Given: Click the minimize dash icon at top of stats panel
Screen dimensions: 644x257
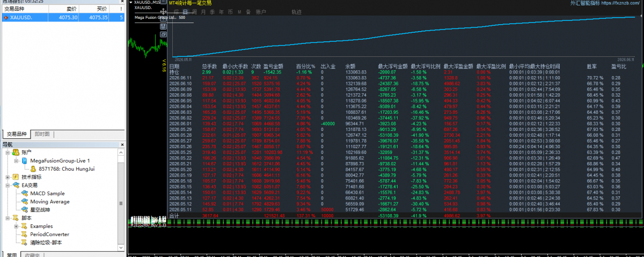Looking at the screenshot, I should (163, 2).
